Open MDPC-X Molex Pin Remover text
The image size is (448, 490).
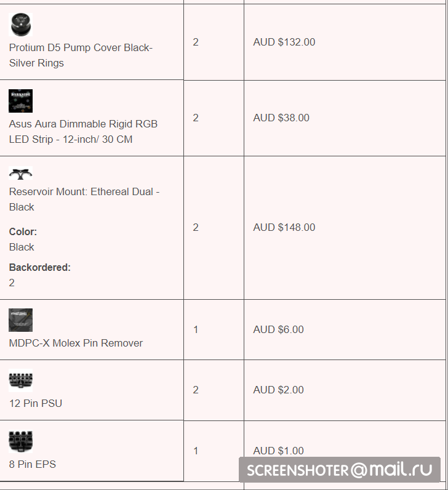tap(76, 343)
